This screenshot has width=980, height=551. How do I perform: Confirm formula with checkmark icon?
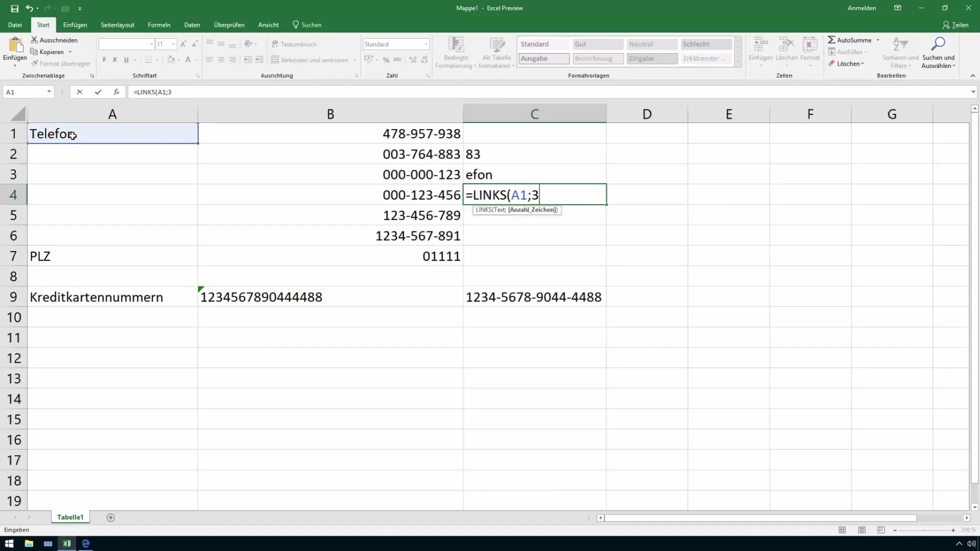pos(97,92)
